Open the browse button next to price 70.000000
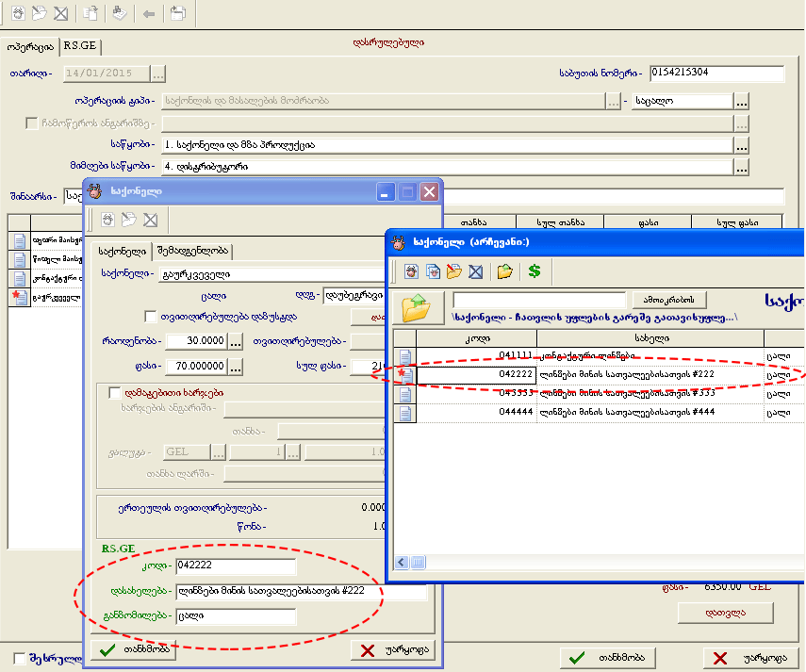This screenshot has height=672, width=806. coord(236,367)
